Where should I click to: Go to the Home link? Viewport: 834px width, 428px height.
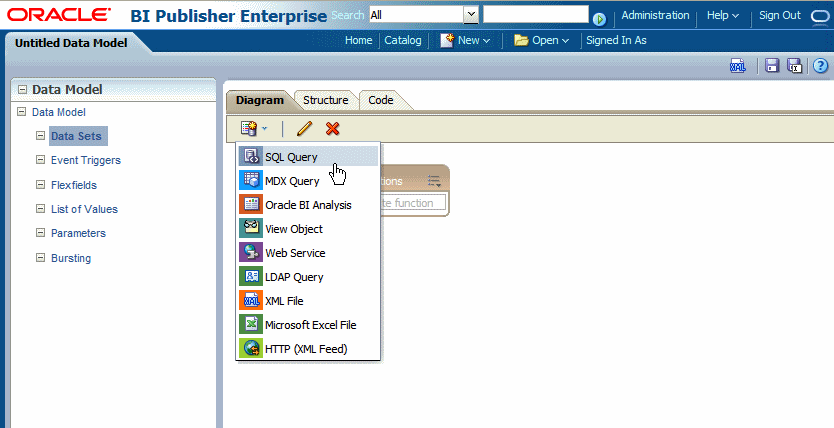click(358, 40)
